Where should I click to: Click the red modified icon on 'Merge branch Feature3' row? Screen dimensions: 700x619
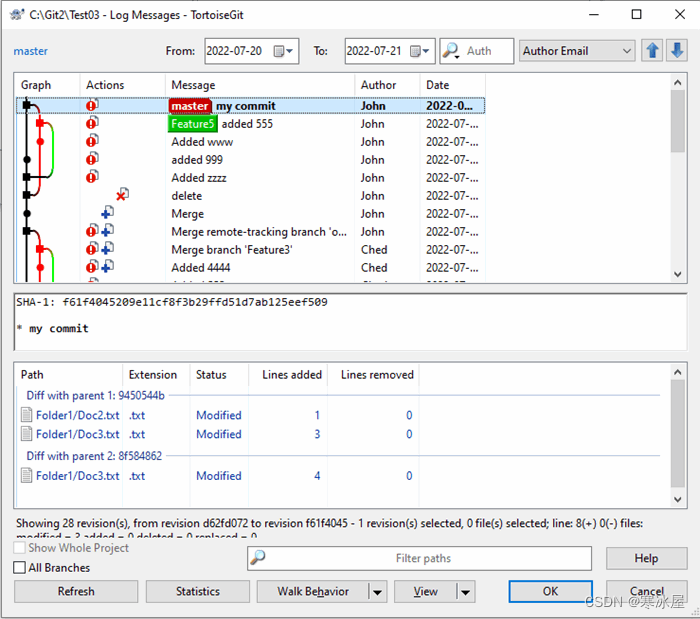point(92,249)
